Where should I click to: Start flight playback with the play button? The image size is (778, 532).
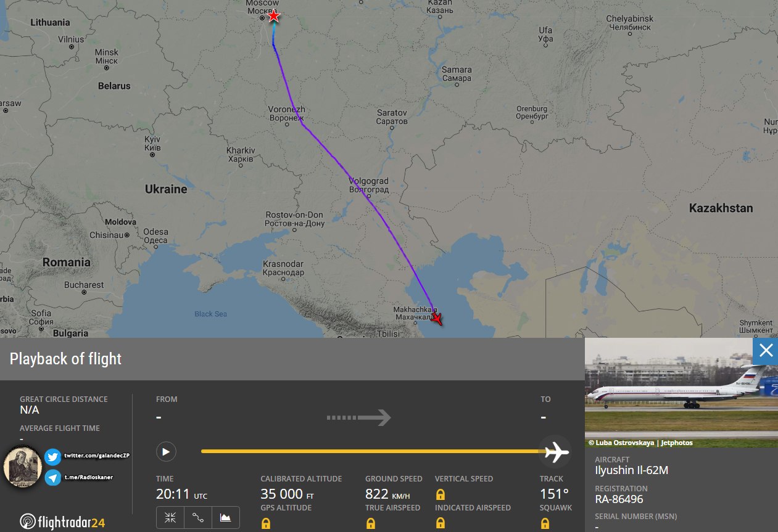pos(166,451)
